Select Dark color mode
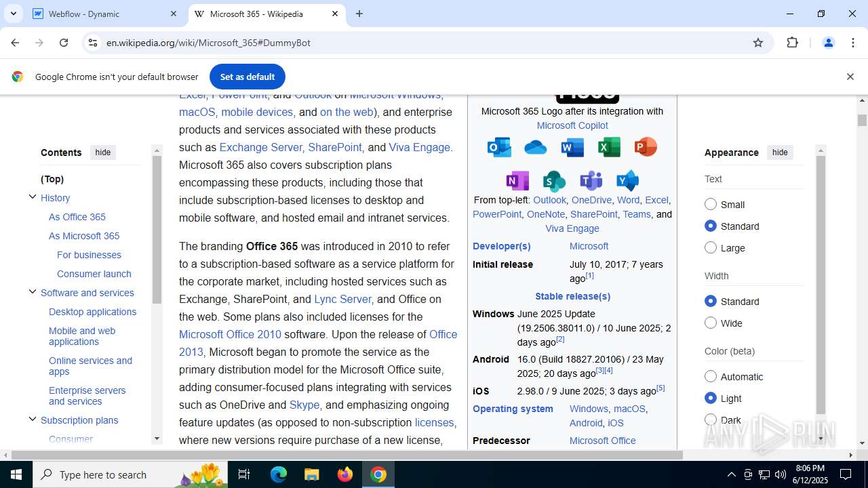 pyautogui.click(x=711, y=420)
